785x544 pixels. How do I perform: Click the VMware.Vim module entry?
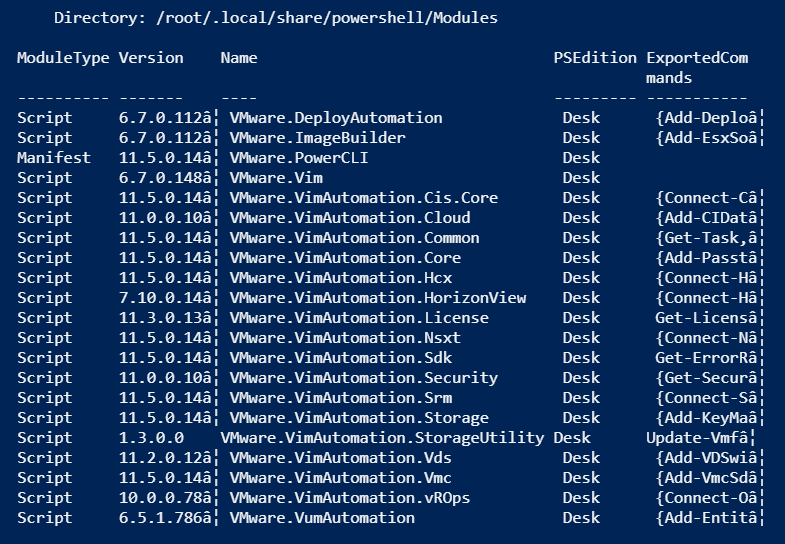pos(276,178)
